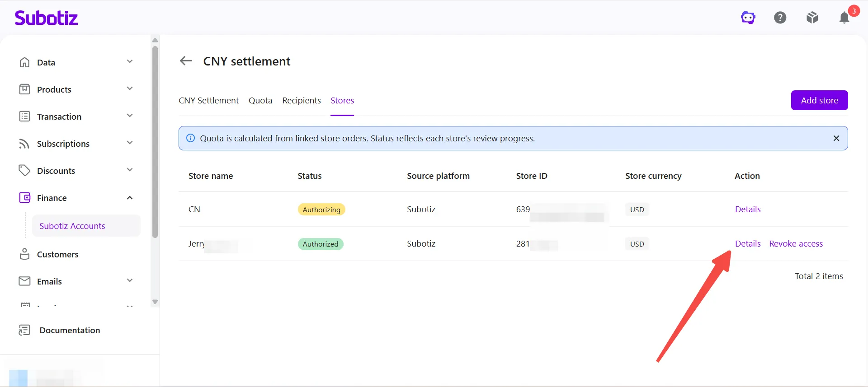Expand the Emails menu chevron
Image resolution: width=868 pixels, height=387 pixels.
tap(130, 280)
